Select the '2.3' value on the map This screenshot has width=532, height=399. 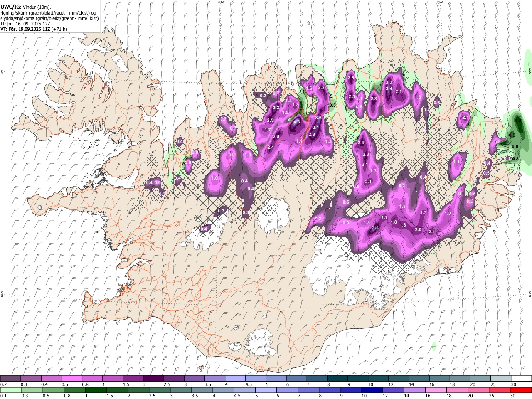tap(366, 154)
